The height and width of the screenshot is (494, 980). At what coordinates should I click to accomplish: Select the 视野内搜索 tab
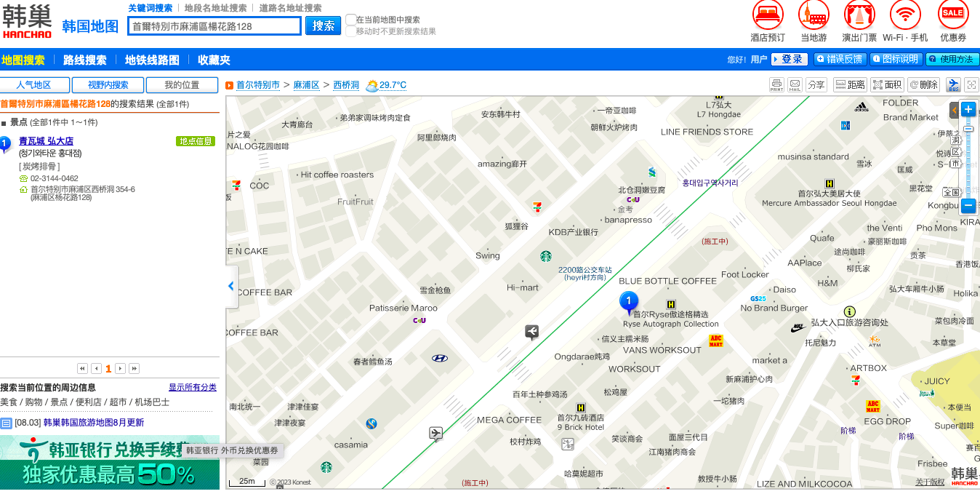coord(106,84)
